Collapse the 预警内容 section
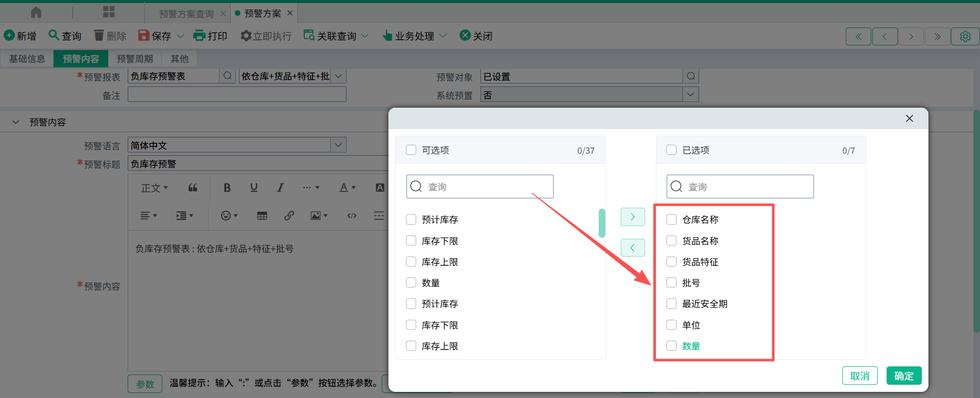The width and height of the screenshot is (980, 398). [16, 122]
